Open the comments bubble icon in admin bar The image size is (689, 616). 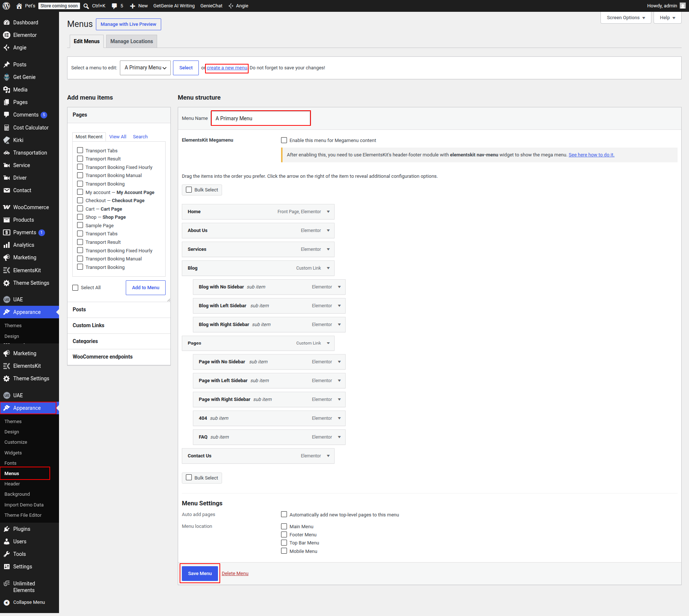coord(114,6)
